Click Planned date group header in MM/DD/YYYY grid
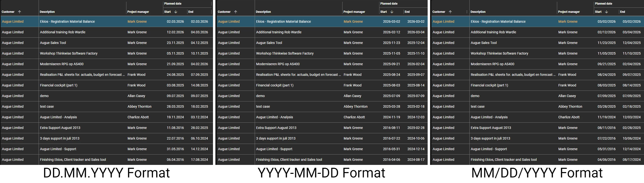The height and width of the screenshot is (183, 644). click(x=603, y=4)
